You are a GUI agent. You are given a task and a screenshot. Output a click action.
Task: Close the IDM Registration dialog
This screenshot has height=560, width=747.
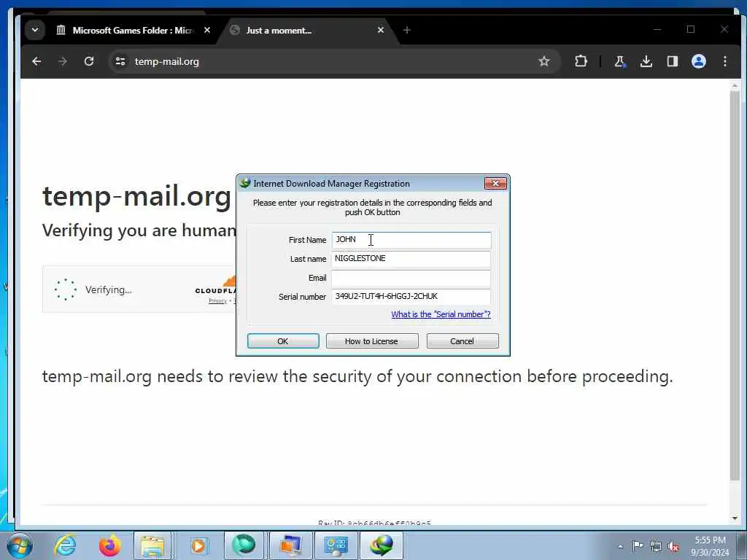(495, 183)
